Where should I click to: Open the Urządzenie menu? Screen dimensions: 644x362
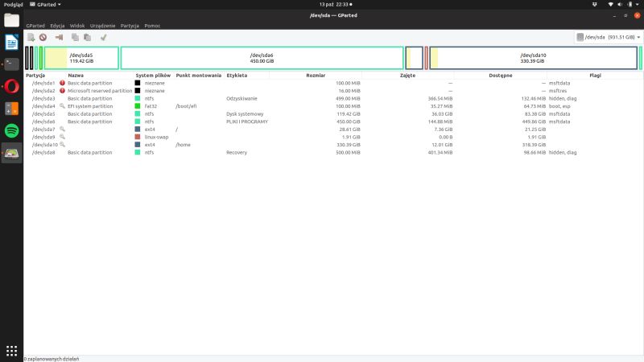103,26
